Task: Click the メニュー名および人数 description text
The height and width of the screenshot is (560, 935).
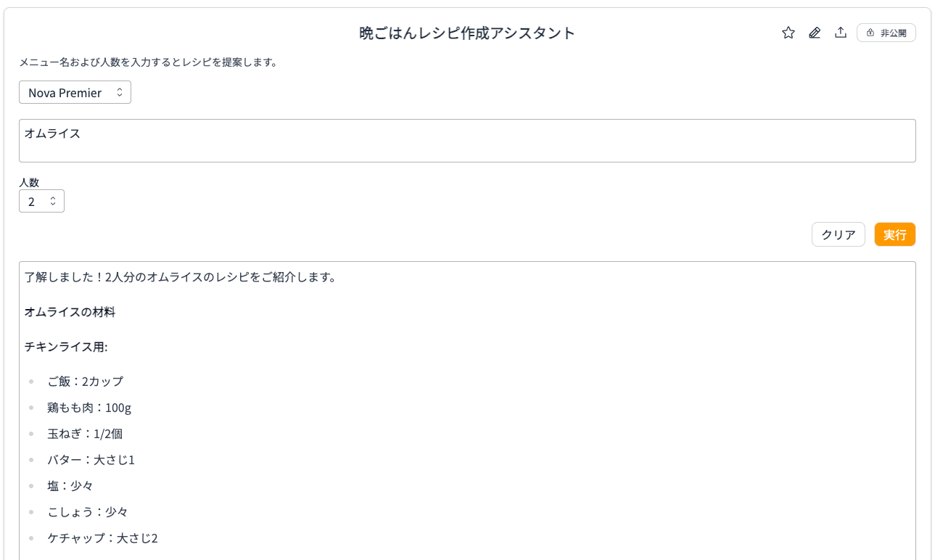Action: click(148, 62)
